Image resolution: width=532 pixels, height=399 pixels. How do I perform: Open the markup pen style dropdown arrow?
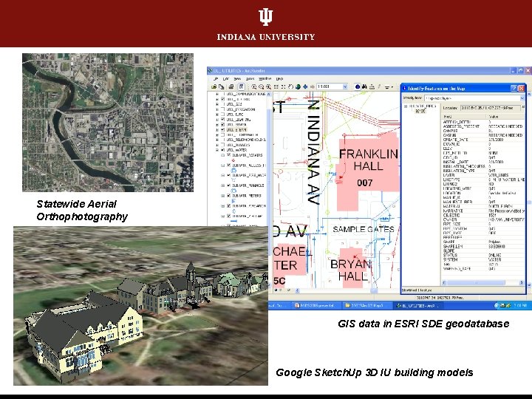pyautogui.click(x=392, y=87)
